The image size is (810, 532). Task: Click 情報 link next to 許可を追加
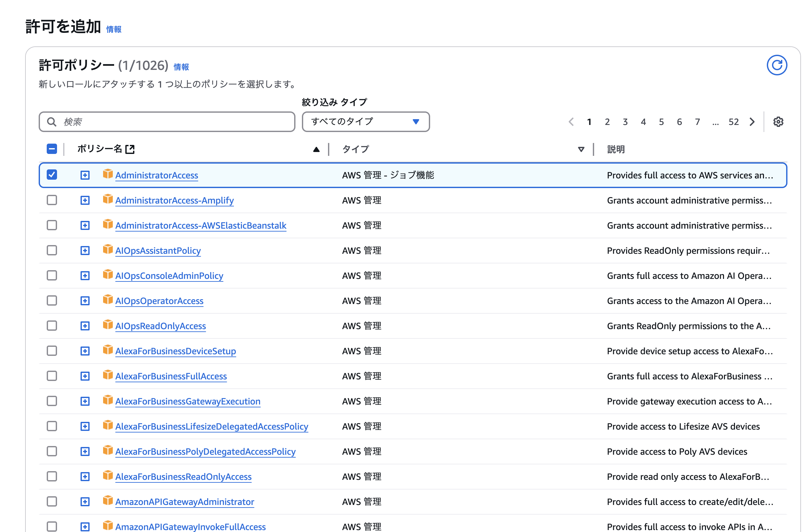pyautogui.click(x=114, y=29)
